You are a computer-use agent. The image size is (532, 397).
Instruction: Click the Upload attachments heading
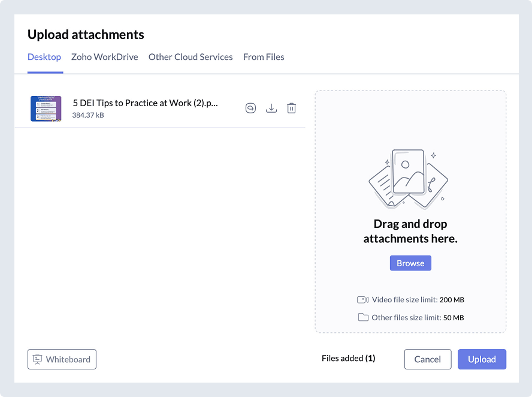pos(86,34)
